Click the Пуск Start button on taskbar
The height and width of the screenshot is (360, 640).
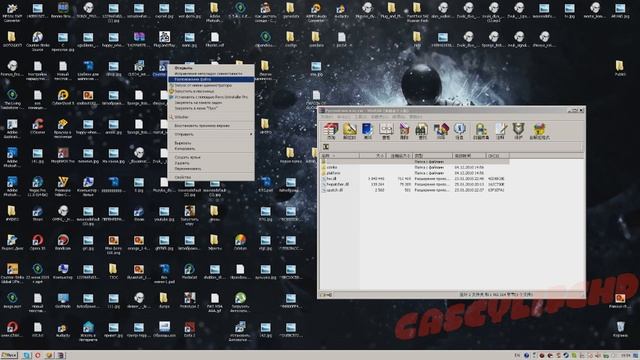(x=9, y=356)
